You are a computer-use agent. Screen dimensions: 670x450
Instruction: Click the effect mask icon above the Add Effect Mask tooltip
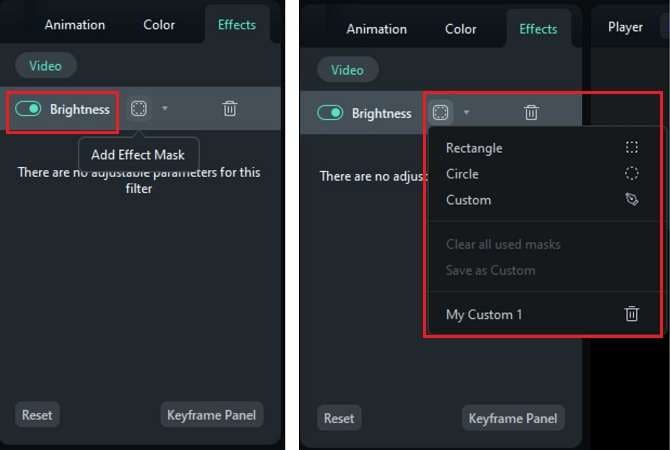[x=139, y=109]
